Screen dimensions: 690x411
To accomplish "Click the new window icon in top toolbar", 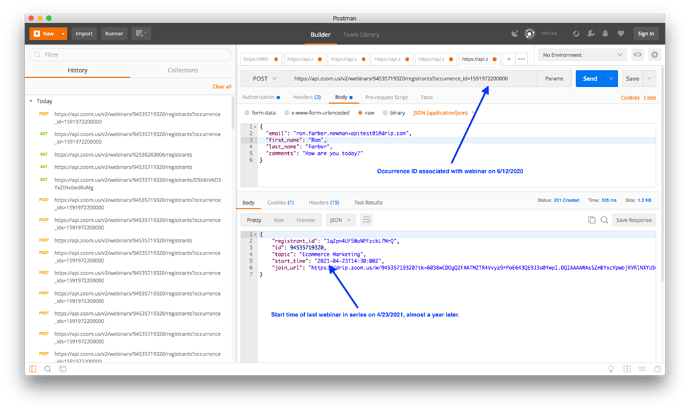I will click(141, 33).
